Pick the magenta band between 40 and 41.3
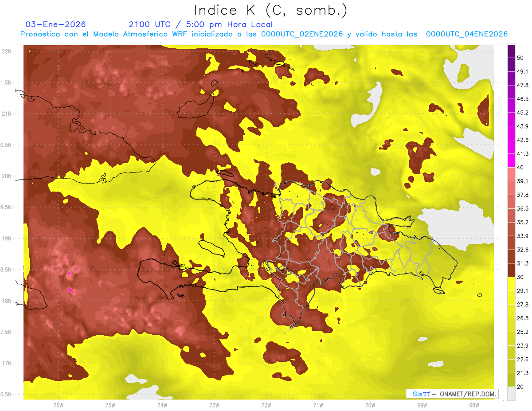This screenshot has width=532, height=411. tap(511, 160)
